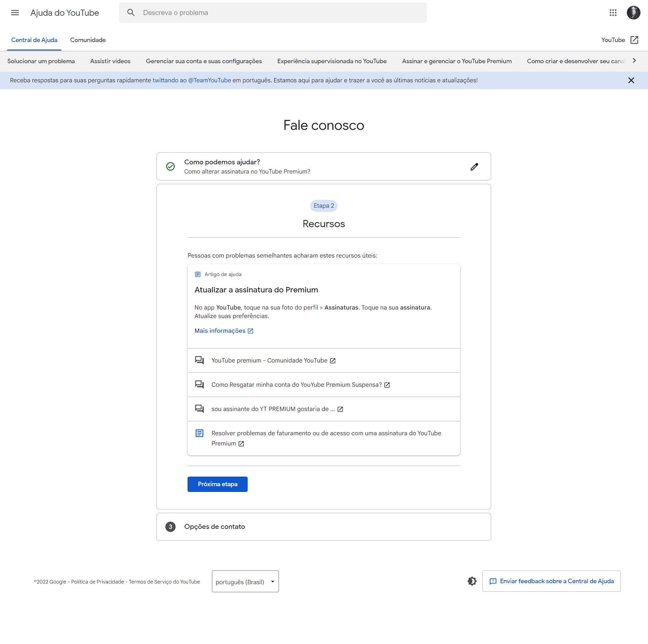Dismiss the blue Twitter banner
Screen dimensions: 648x644
[x=631, y=80]
